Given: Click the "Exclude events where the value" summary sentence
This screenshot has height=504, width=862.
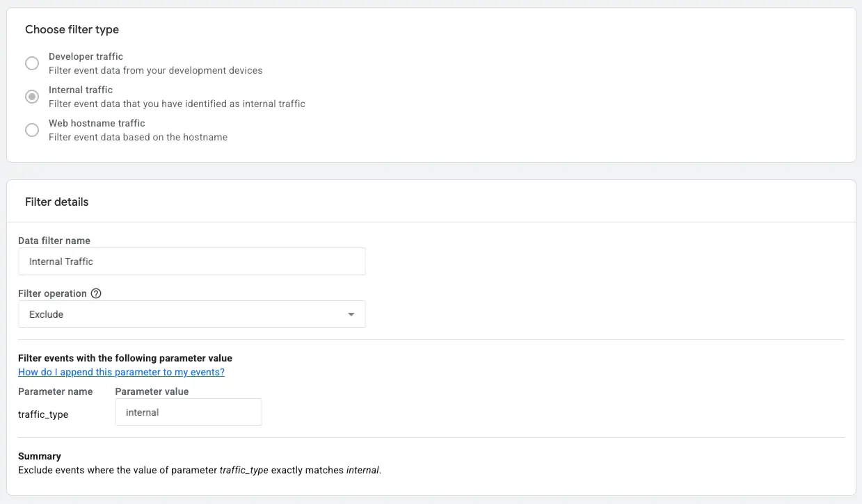Looking at the screenshot, I should [x=200, y=470].
